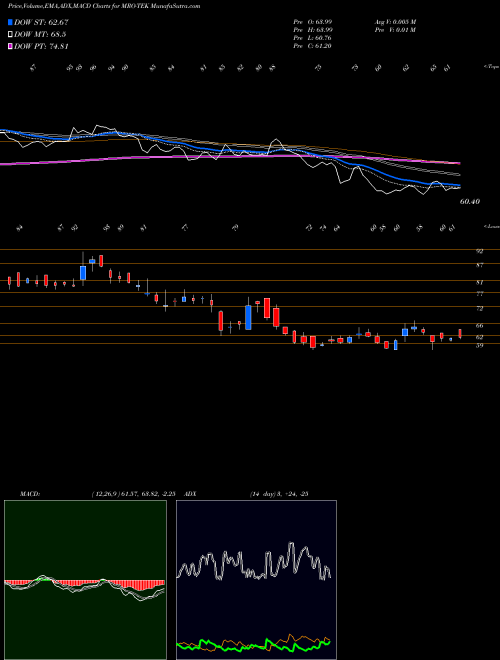
Task: Click inside the dark blue ADX chart panel
Action: click(x=256, y=580)
